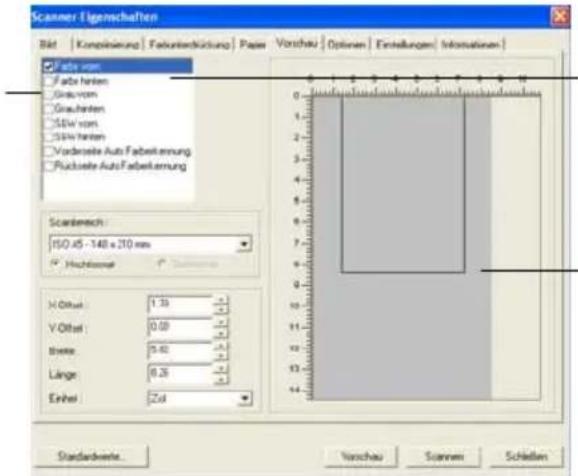Click the Standardwerte button
The width and height of the screenshot is (578, 476).
click(91, 456)
